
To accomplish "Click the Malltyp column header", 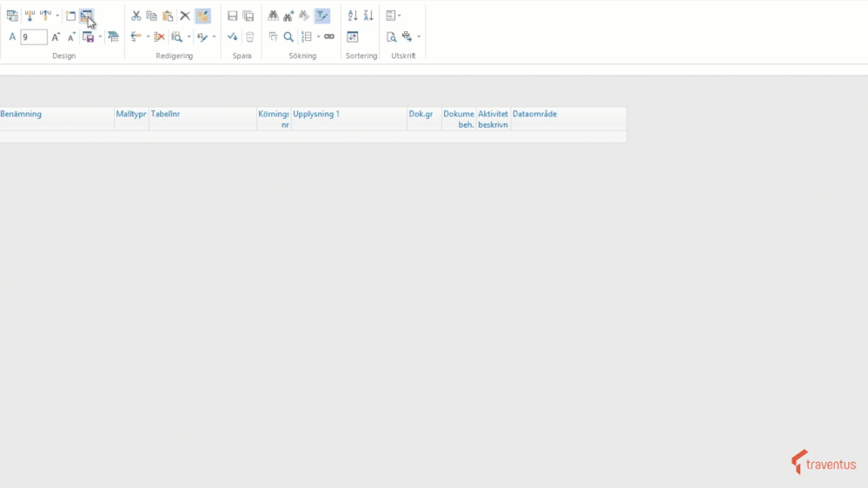I will (131, 119).
